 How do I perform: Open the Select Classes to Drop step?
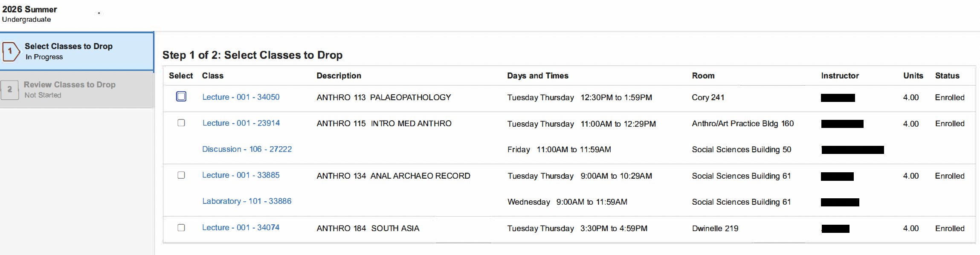click(x=68, y=46)
